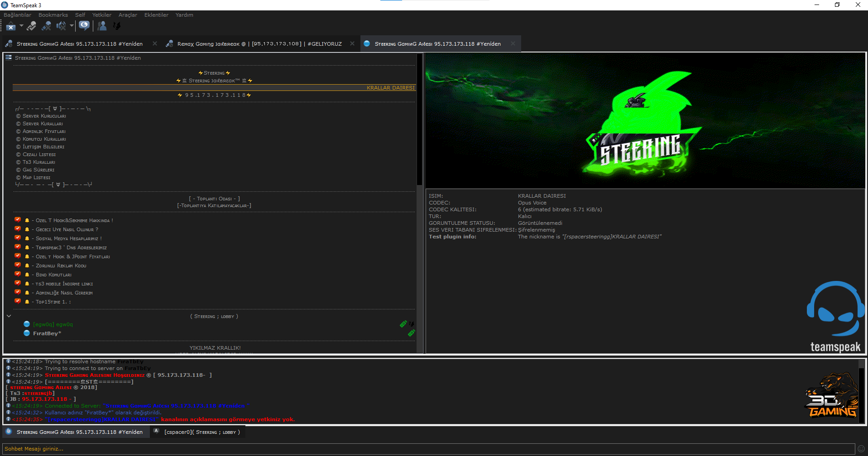868x456 pixels.
Task: Open the Steering Lobby channel chat tab
Action: pyautogui.click(x=198, y=432)
